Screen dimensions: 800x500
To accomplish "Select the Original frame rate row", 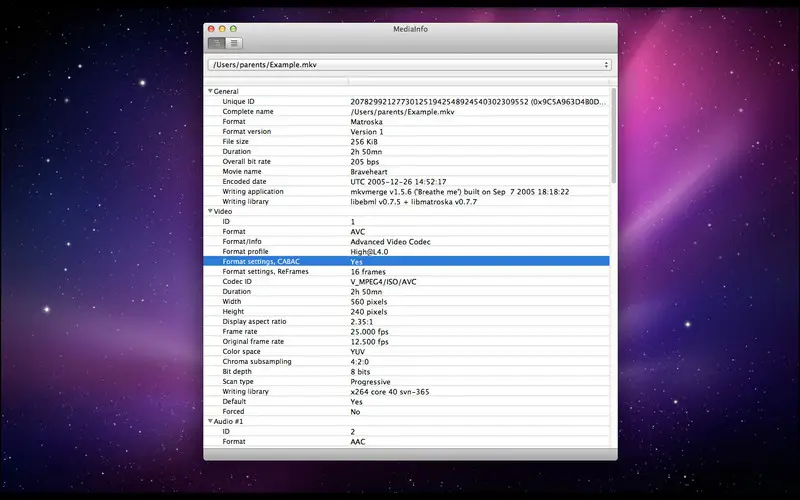I will coord(406,341).
